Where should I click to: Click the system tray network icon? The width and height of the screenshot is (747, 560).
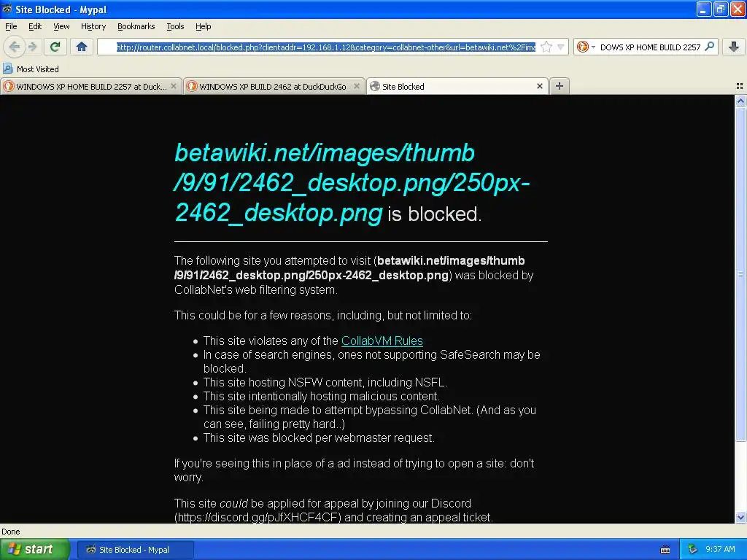(692, 549)
